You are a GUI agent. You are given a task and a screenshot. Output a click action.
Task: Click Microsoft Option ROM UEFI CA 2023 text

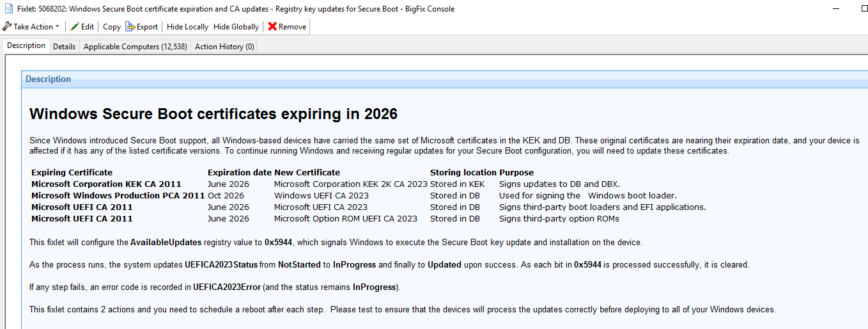345,218
